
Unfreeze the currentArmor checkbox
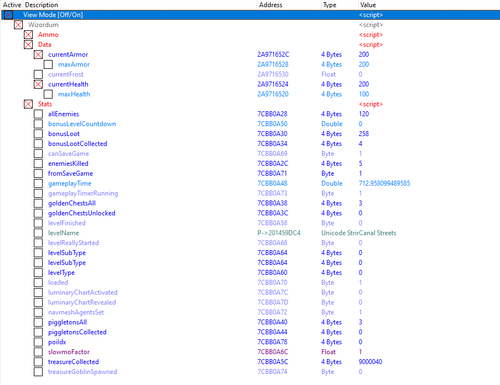click(x=38, y=55)
